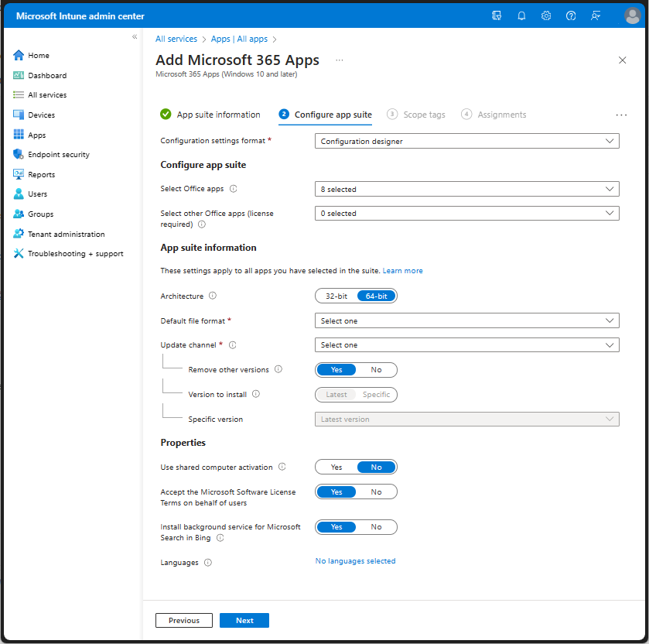Open the Cloud Shell icon in header
The width and height of the screenshot is (649, 644).
[x=497, y=15]
